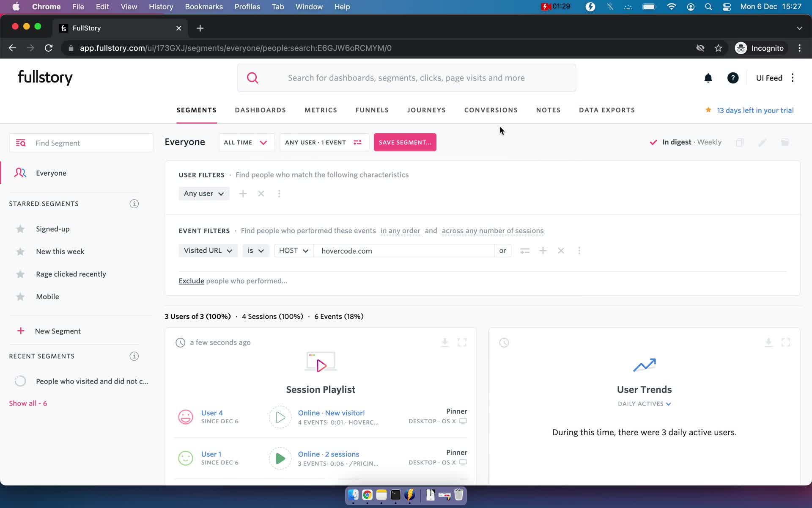Click the UI Feed icon
The image size is (812, 508).
coord(769,77)
